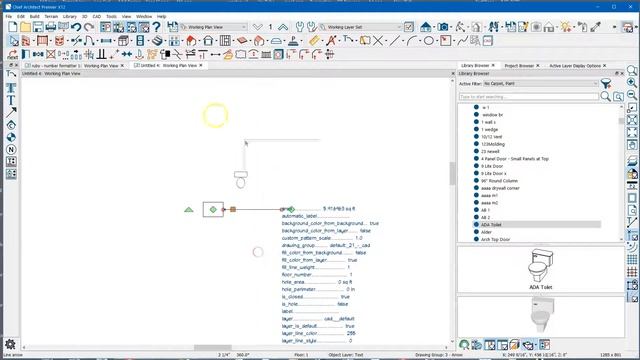Click the New Plan file icon
Screen dimensions: 640x360
click(x=13, y=27)
